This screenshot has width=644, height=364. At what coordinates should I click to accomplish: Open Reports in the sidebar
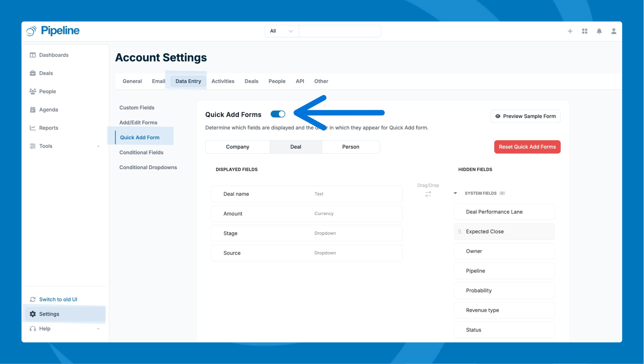[49, 128]
